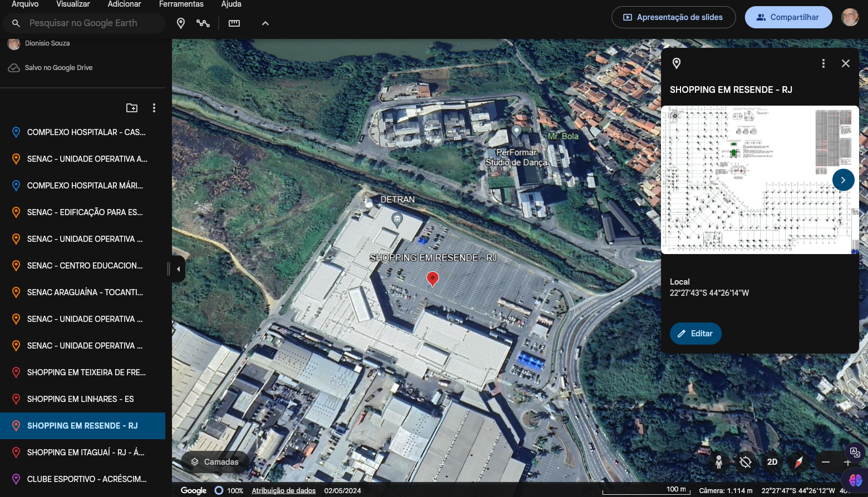Click the compass to reset north
This screenshot has height=497, width=868.
click(x=798, y=461)
